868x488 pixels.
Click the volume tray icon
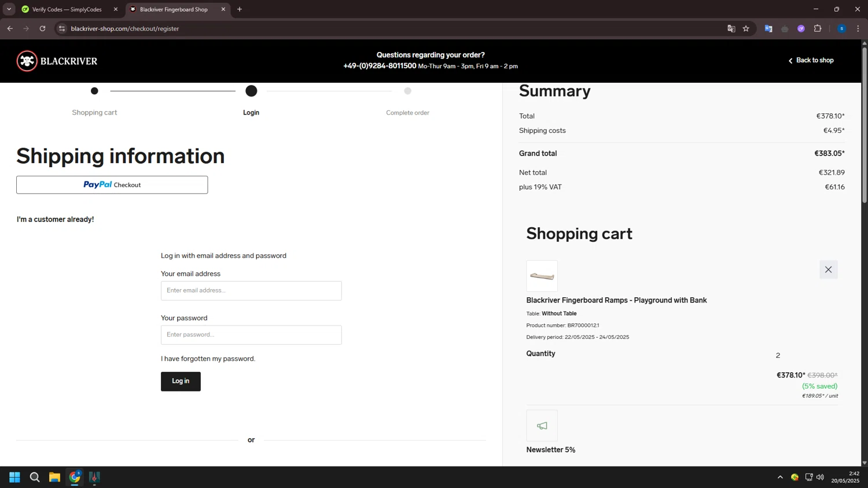[x=820, y=477]
